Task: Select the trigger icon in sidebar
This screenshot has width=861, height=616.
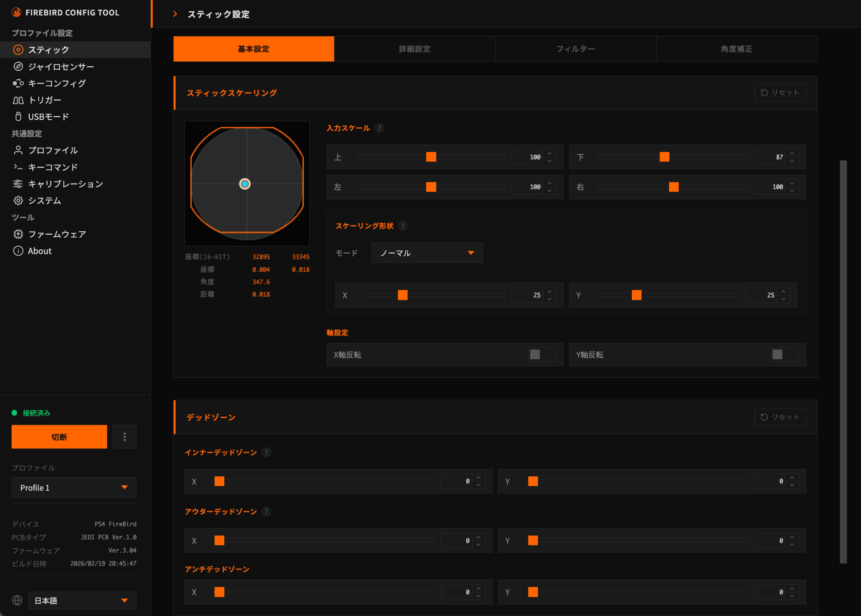Action: (18, 100)
